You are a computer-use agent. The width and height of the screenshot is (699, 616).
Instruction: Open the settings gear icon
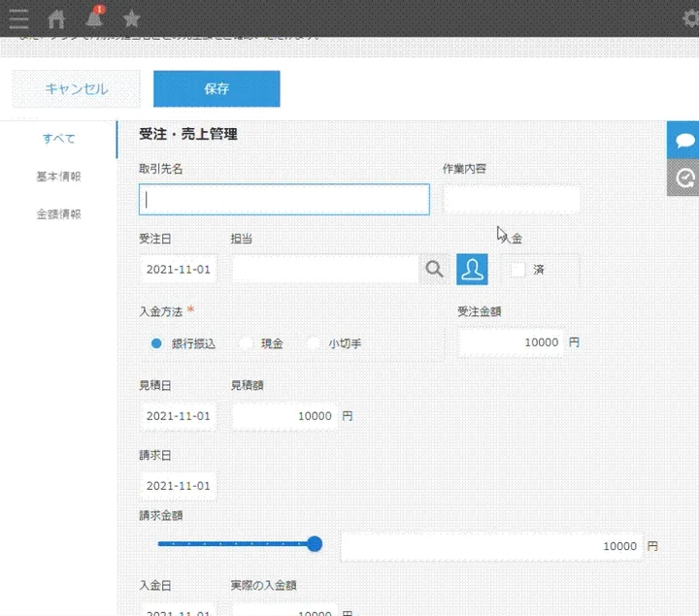(690, 18)
